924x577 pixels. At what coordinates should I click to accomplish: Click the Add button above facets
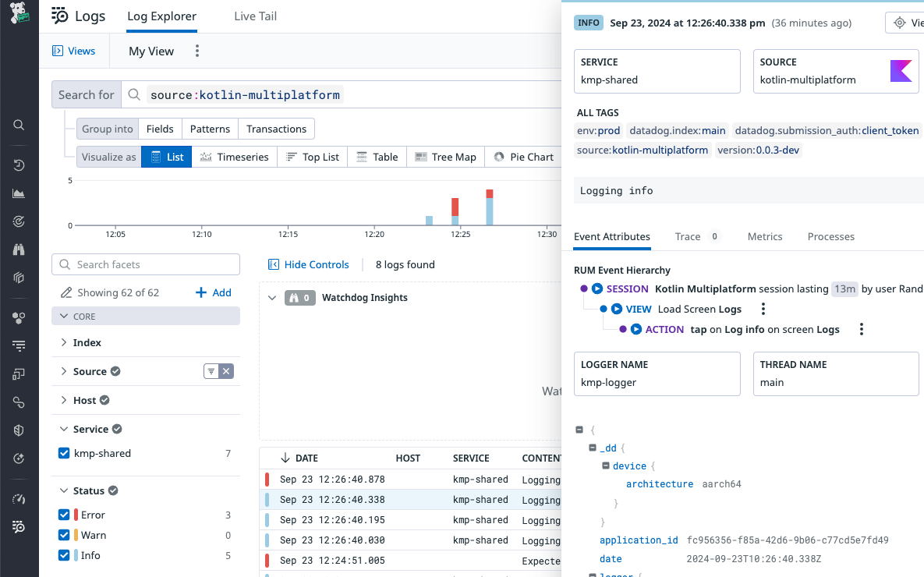pyautogui.click(x=214, y=292)
